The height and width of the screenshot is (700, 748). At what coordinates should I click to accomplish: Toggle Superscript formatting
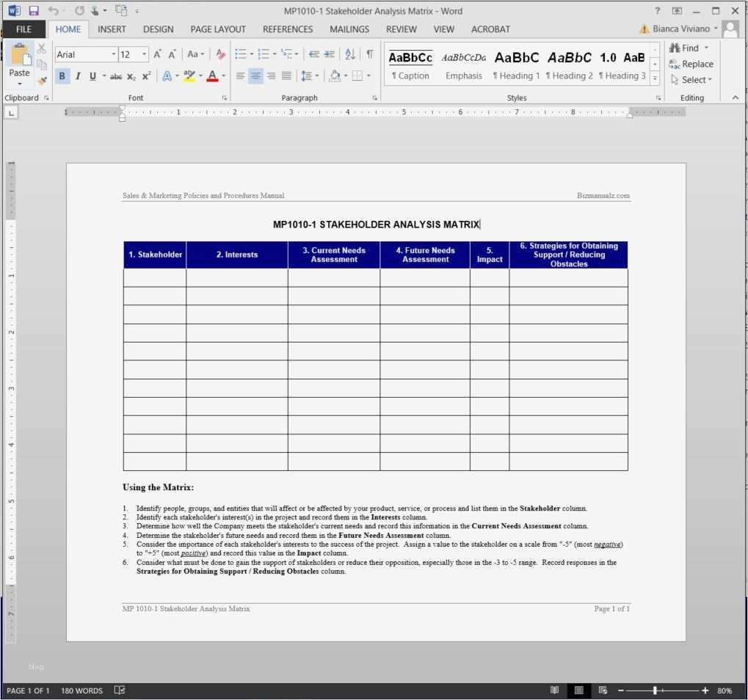coord(146,76)
